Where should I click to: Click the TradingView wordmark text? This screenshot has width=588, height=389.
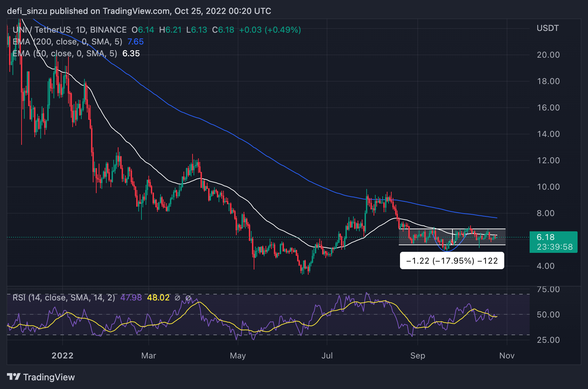coord(49,377)
